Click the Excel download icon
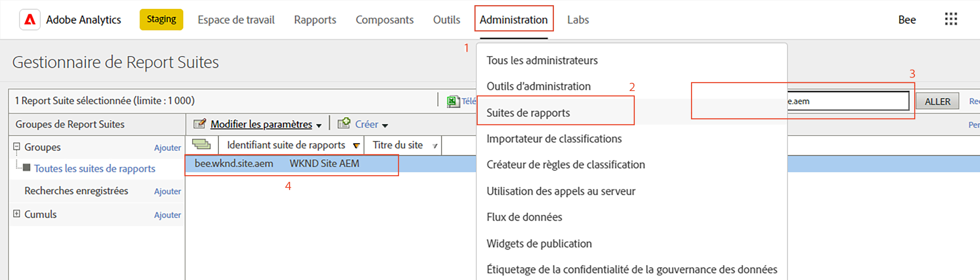980x280 pixels. click(x=452, y=101)
